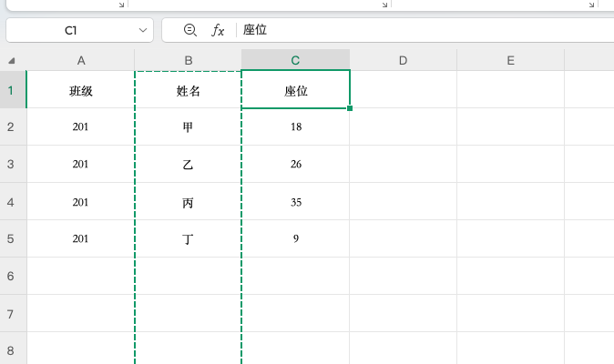Image resolution: width=614 pixels, height=364 pixels.
Task: Click the seat cell with value 9
Action: point(295,239)
